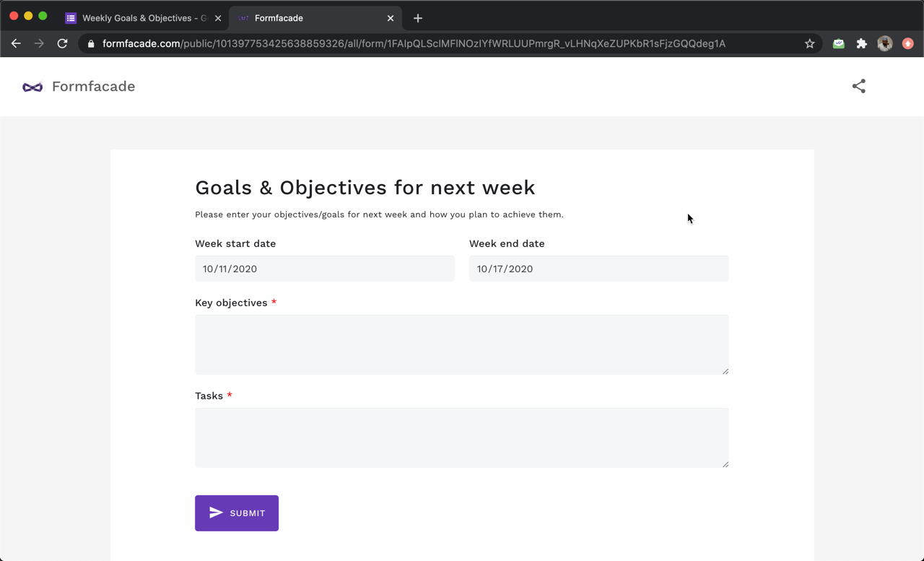
Task: Close the Formfacade tab
Action: tap(391, 18)
